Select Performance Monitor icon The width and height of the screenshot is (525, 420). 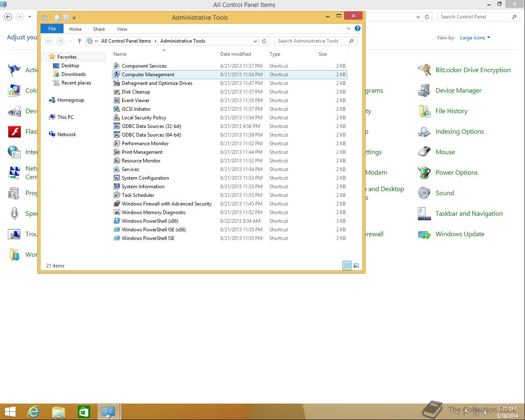[x=117, y=143]
